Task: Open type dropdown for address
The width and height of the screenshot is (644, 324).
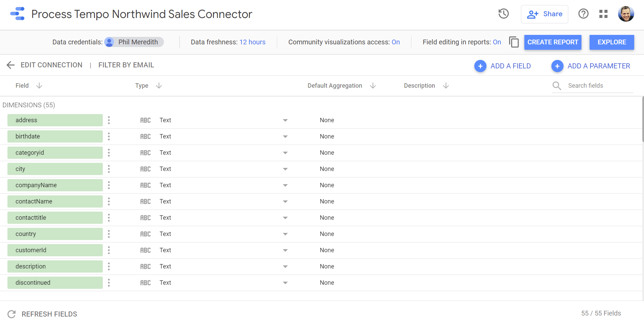Action: (285, 121)
